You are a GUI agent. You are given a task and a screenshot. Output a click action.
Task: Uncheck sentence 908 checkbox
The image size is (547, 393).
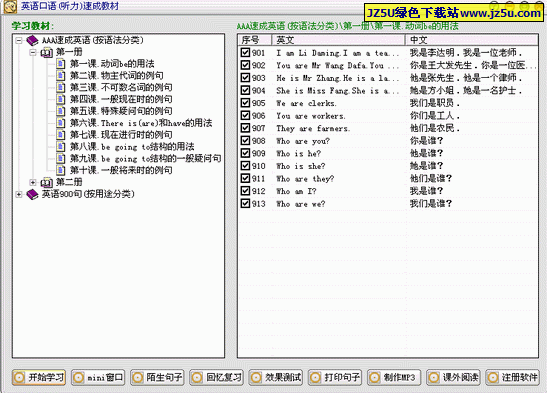point(245,141)
